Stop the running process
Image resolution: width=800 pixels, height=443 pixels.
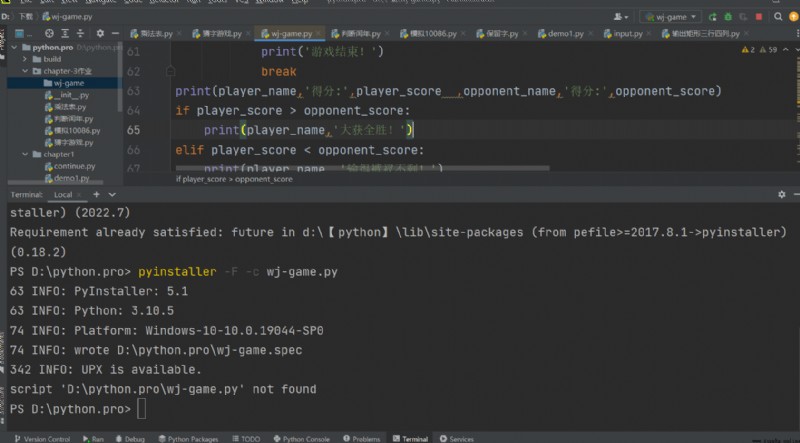coord(759,17)
